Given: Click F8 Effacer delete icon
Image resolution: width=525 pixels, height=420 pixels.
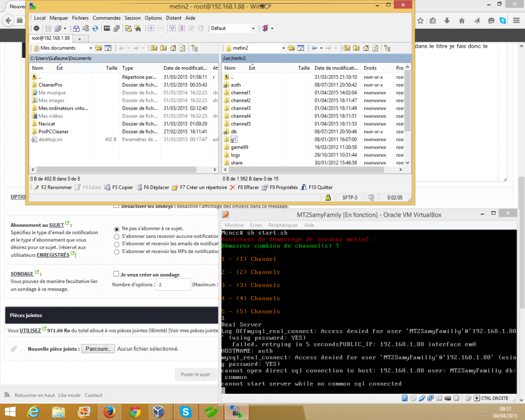Looking at the screenshot, I should tap(233, 187).
